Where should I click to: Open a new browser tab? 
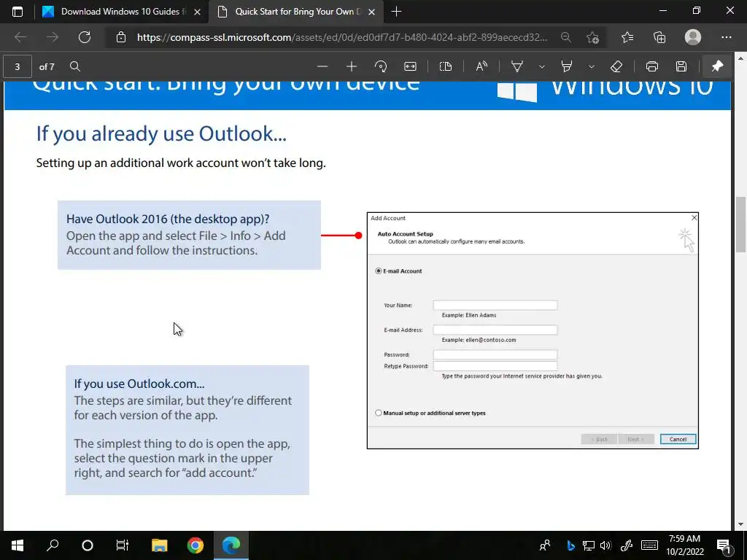tap(396, 12)
